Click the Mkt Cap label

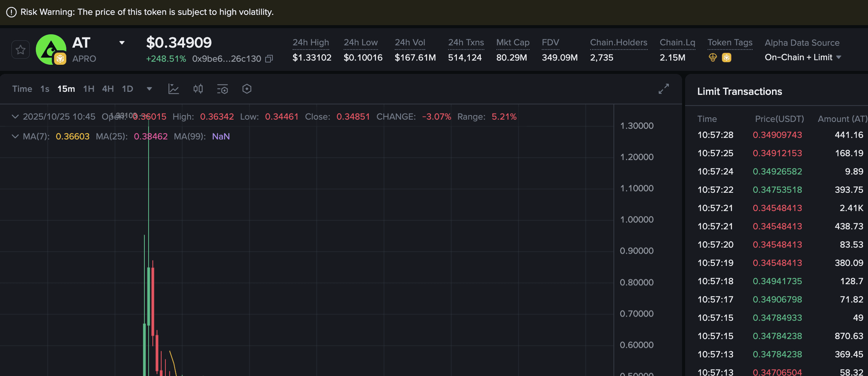point(513,43)
